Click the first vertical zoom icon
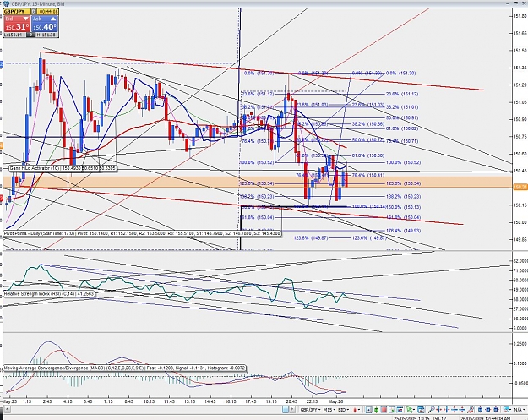 click(x=455, y=410)
